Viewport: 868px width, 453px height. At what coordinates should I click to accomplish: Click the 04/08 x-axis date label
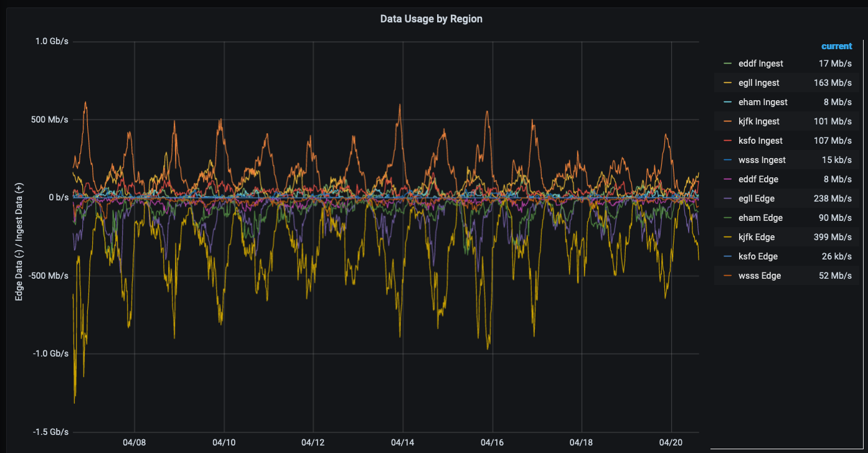[x=134, y=442]
